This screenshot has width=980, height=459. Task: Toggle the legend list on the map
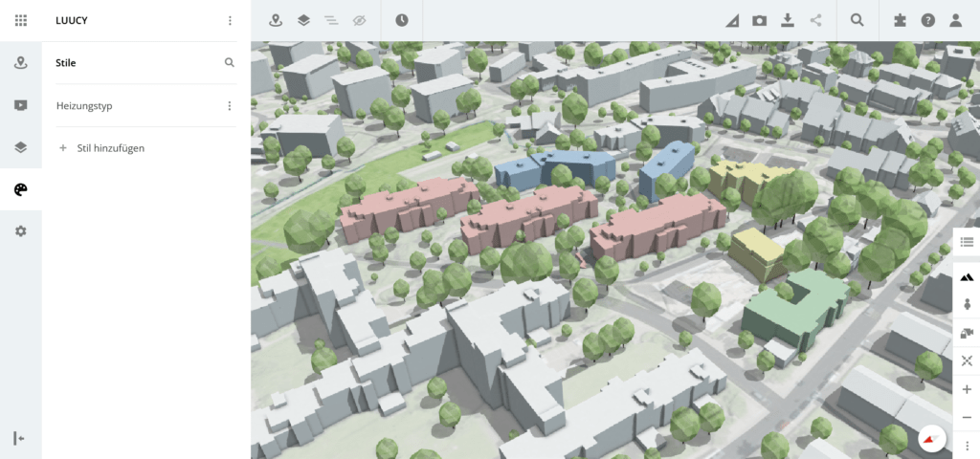[x=967, y=243]
